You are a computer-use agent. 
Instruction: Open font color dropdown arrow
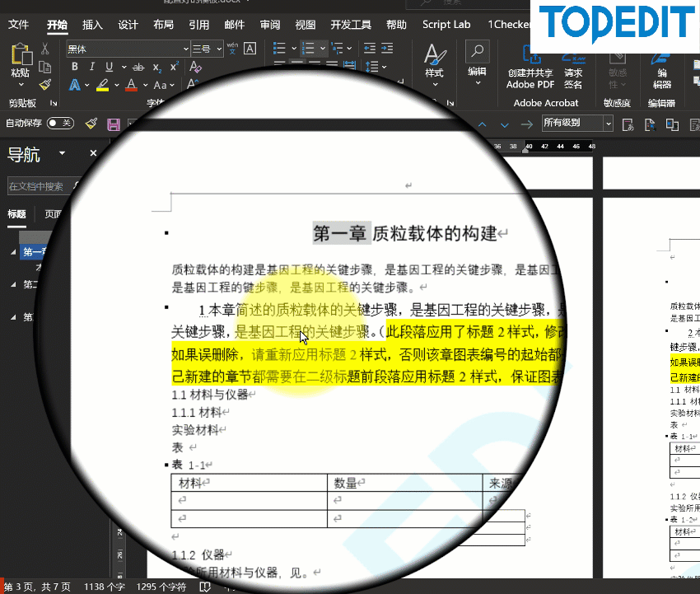tap(146, 85)
